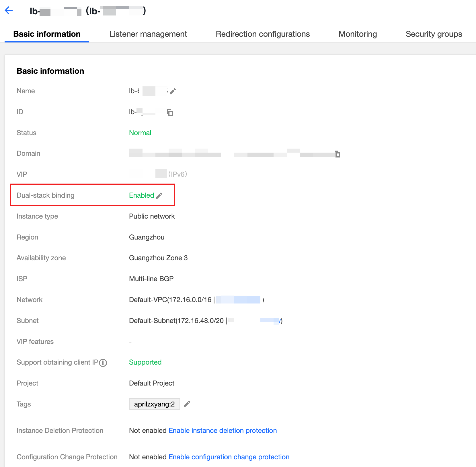The height and width of the screenshot is (467, 476).
Task: Edit the load balancer name
Action: pyautogui.click(x=173, y=91)
